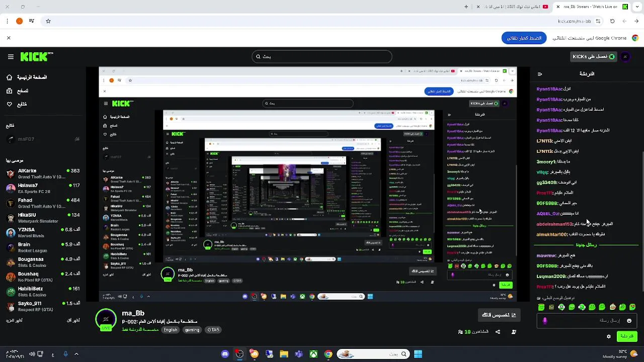Reload the page in Chrome
This screenshot has height=362, width=644.
pyautogui.click(x=612, y=21)
